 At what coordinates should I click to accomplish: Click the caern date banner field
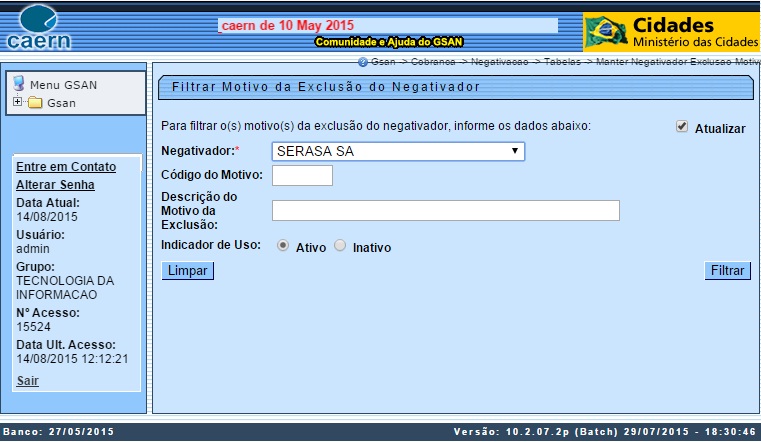pos(388,25)
